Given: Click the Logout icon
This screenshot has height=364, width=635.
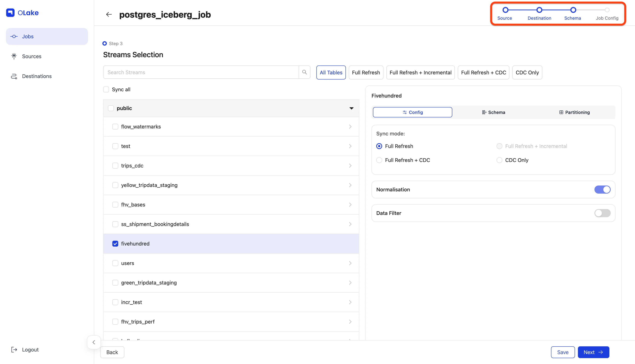Looking at the screenshot, I should point(14,349).
